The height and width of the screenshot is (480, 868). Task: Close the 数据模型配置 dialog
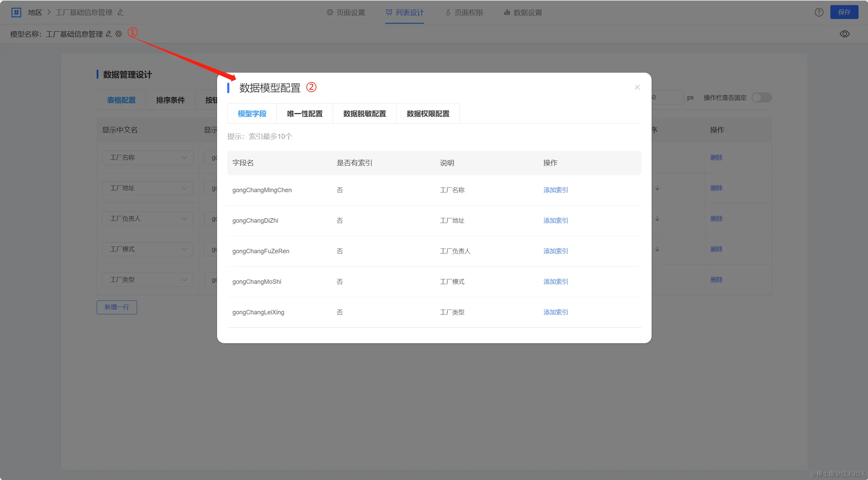coord(637,87)
